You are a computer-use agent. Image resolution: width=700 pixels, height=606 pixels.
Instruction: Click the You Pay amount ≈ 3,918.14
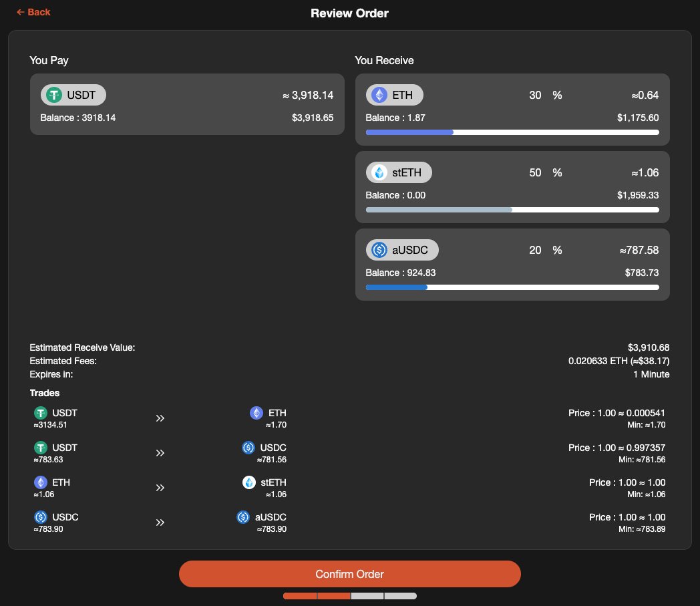pos(308,95)
